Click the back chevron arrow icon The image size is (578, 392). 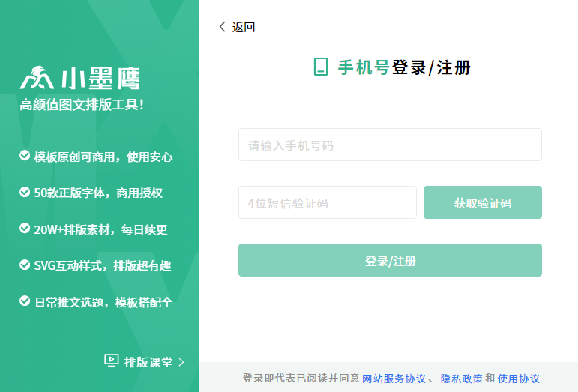click(x=223, y=27)
